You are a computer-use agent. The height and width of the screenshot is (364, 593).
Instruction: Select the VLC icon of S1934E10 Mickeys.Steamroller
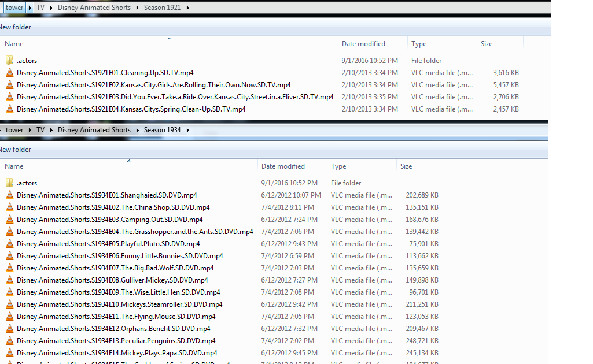coord(10,304)
